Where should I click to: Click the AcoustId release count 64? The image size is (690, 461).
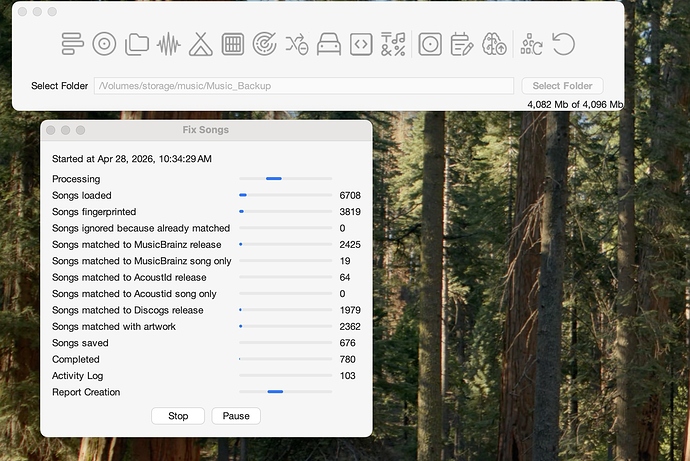[345, 278]
